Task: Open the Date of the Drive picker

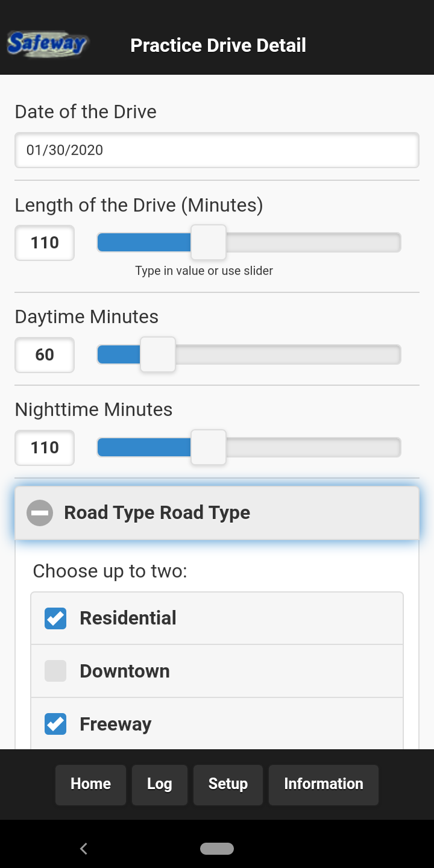Action: click(x=217, y=150)
